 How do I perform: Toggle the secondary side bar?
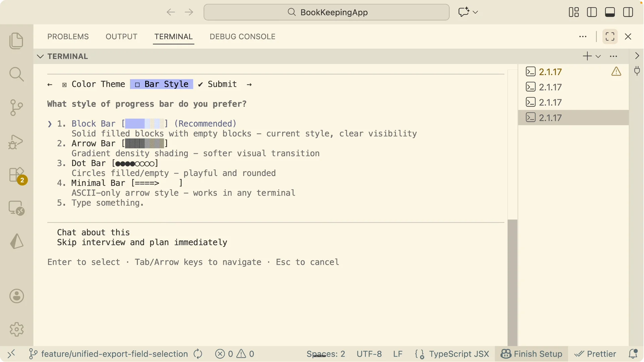click(x=628, y=12)
